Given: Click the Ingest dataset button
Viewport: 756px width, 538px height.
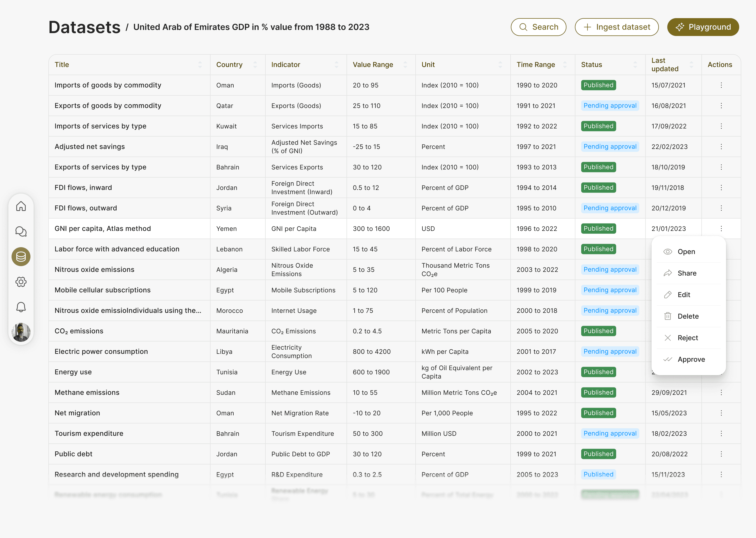Looking at the screenshot, I should (x=616, y=27).
